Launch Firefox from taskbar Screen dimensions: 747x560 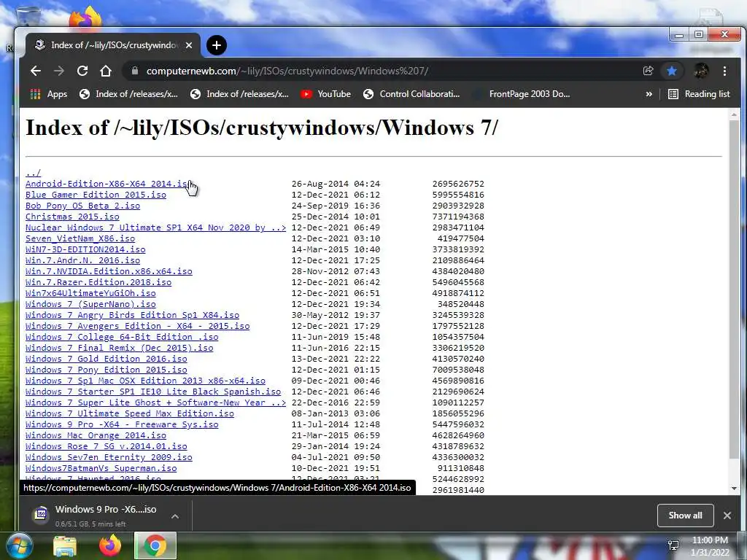110,546
